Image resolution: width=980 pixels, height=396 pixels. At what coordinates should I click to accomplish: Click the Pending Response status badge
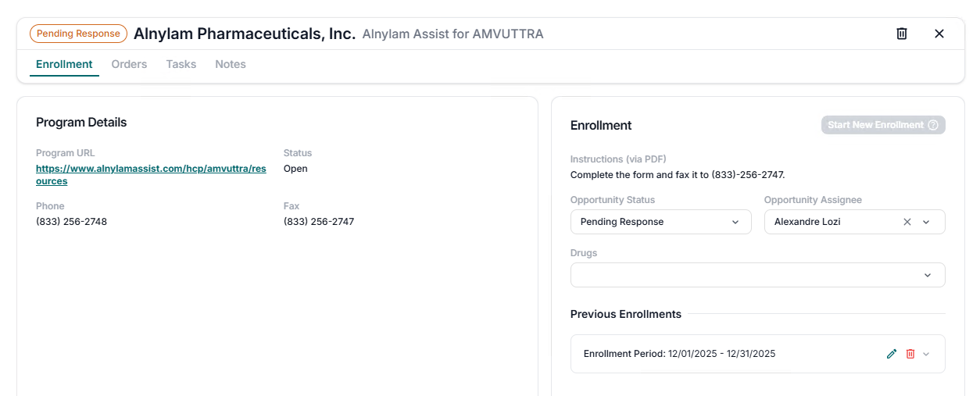(78, 34)
